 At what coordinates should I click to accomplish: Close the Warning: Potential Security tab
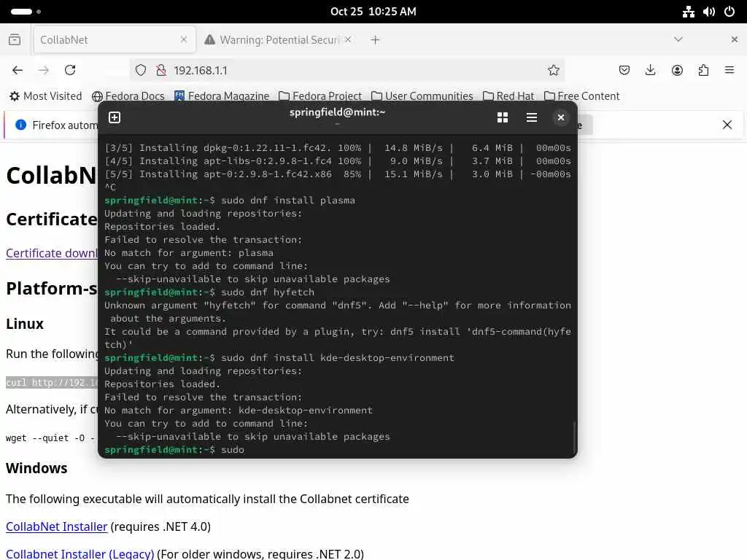click(x=348, y=39)
